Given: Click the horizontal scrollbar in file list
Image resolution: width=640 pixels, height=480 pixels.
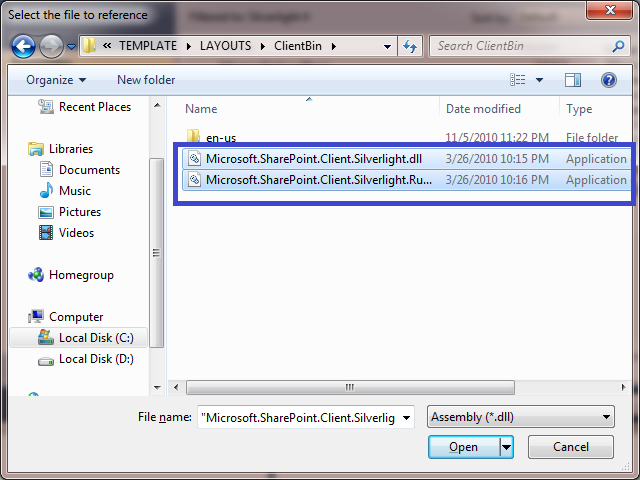Looking at the screenshot, I should [x=350, y=387].
